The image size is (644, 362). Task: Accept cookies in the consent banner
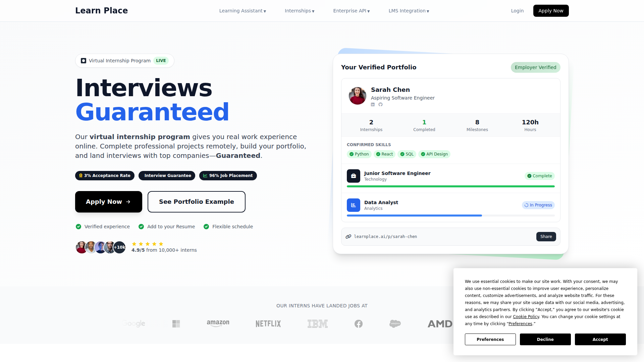point(600,339)
